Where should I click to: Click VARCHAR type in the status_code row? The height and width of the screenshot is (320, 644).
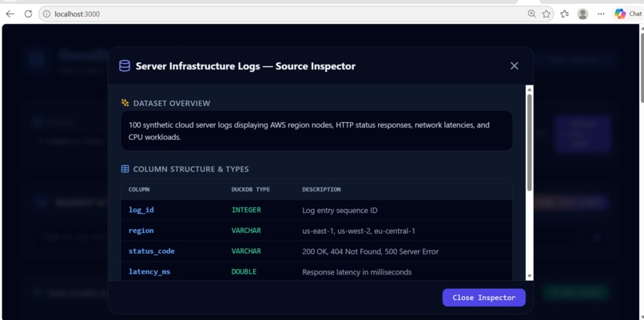[x=246, y=251]
